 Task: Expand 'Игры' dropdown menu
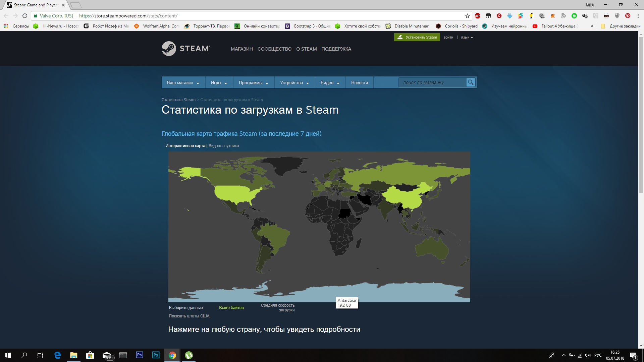pyautogui.click(x=219, y=82)
